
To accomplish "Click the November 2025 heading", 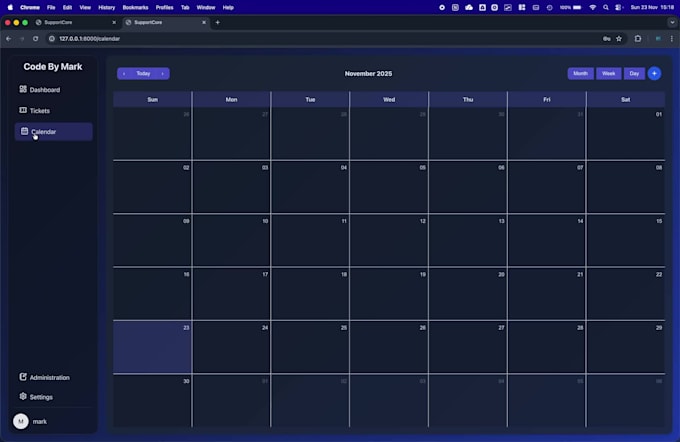I will click(x=368, y=74).
